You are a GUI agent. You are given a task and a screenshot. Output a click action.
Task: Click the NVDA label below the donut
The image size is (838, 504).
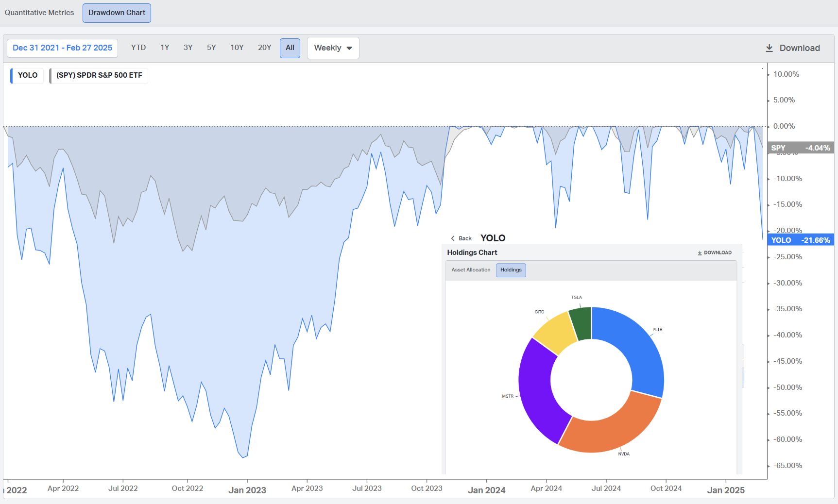pos(624,454)
